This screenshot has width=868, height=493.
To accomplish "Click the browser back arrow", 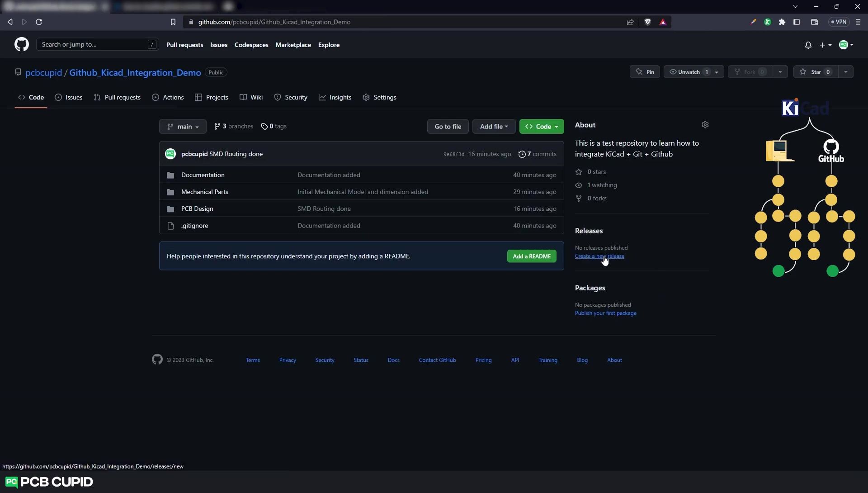I will pos(10,22).
